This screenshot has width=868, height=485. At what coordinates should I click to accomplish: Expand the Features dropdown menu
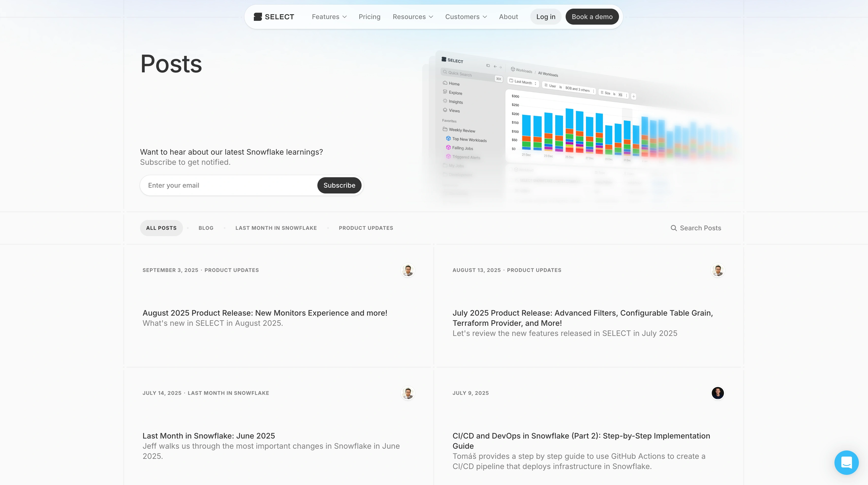(329, 17)
